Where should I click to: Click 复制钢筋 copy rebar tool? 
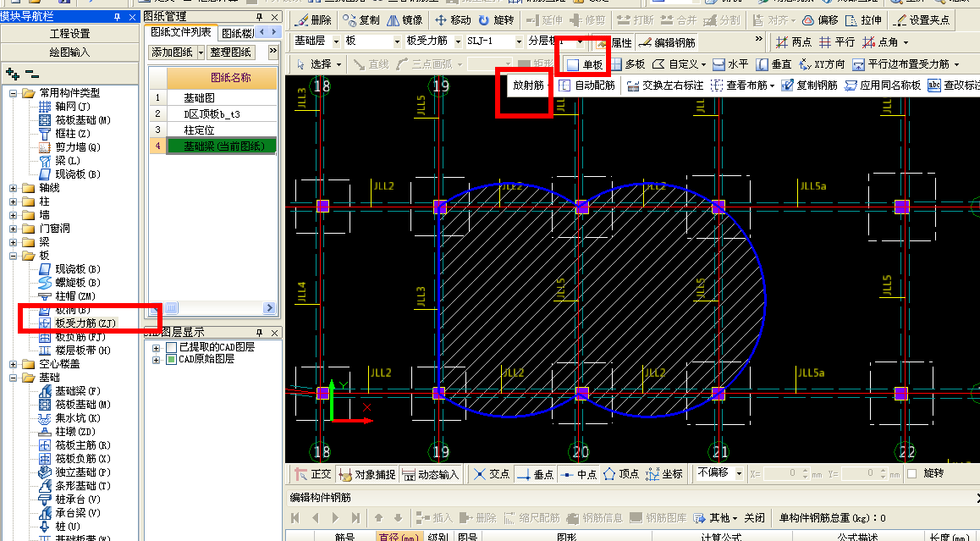coord(809,85)
